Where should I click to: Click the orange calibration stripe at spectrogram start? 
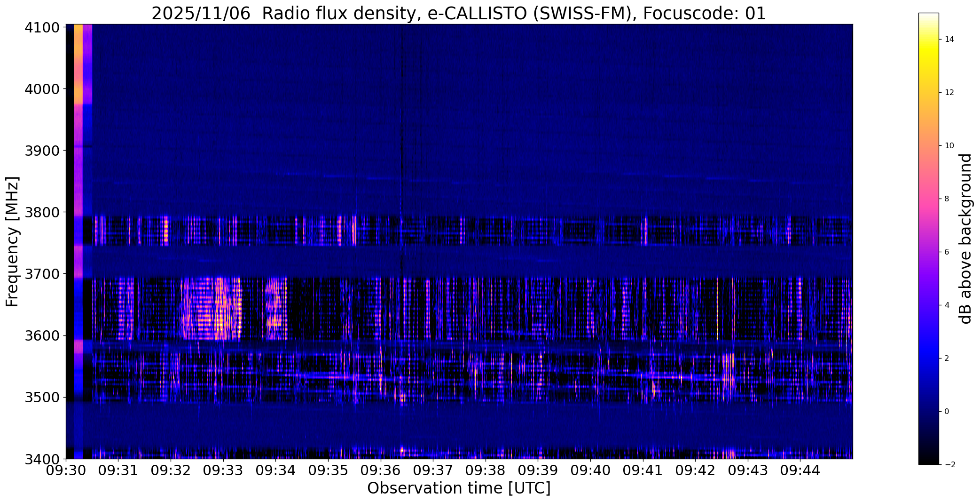click(x=78, y=64)
